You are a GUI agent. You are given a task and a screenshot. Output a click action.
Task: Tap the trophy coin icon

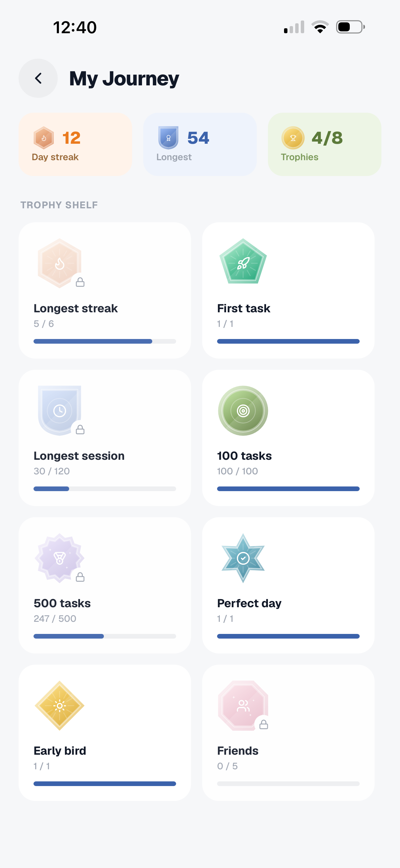click(293, 138)
